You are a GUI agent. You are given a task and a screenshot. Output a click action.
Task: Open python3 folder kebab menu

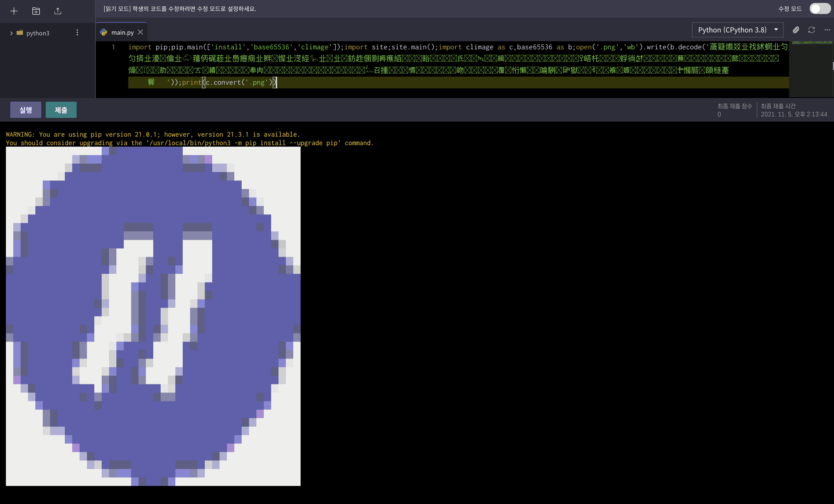(77, 33)
